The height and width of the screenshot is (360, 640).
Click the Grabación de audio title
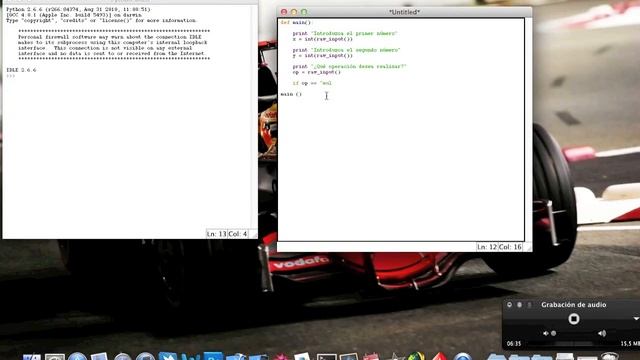(x=573, y=305)
